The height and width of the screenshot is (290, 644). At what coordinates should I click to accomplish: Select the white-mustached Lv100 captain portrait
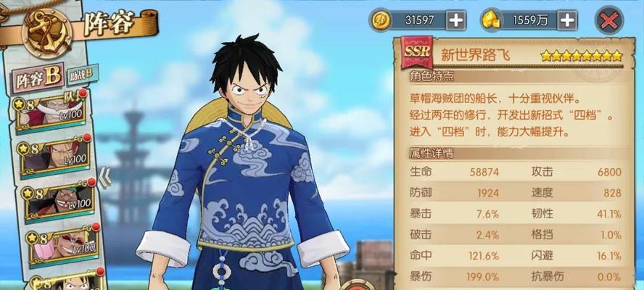51,112
